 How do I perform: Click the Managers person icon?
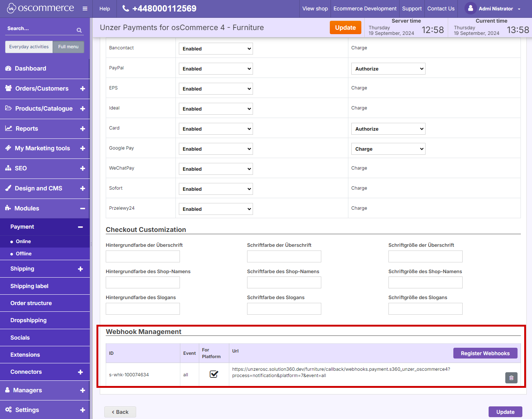click(7, 390)
